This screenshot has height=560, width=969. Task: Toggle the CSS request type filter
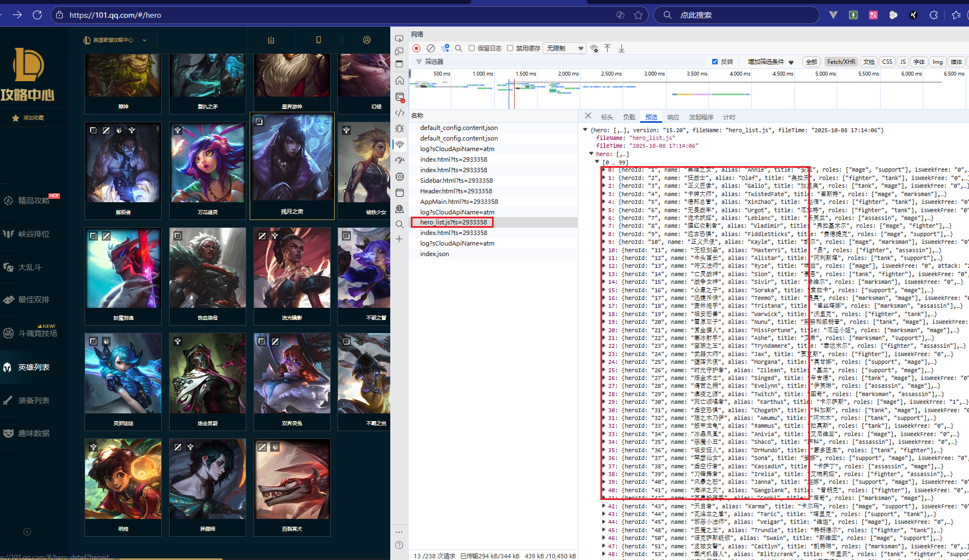tap(887, 62)
